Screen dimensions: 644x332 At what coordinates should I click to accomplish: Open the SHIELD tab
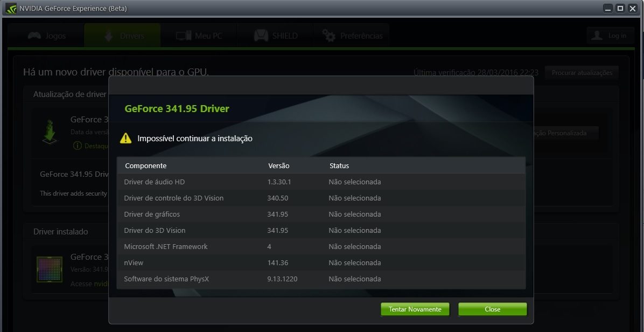pyautogui.click(x=275, y=36)
